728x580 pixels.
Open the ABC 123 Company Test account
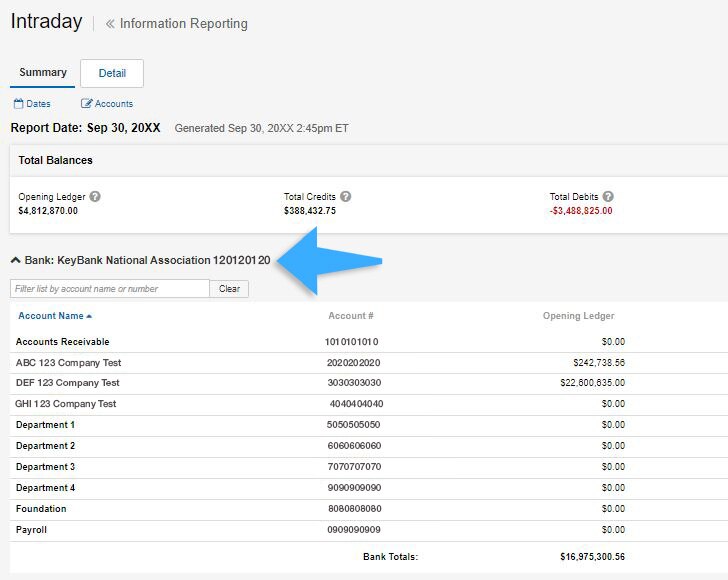point(67,363)
